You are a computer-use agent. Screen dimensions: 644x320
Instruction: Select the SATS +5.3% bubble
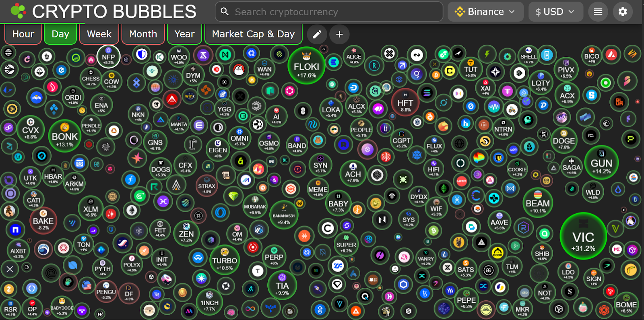tap(466, 269)
